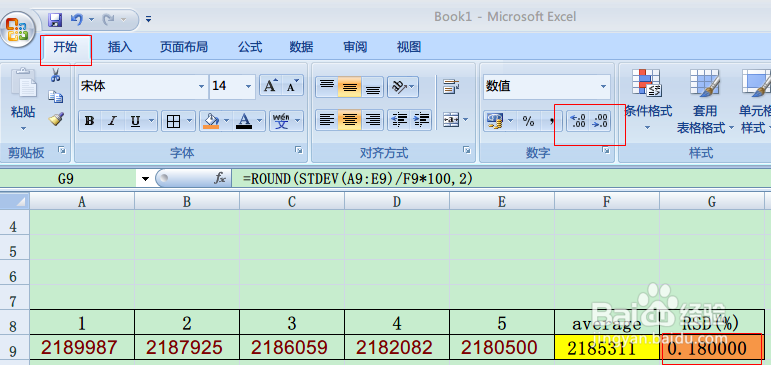Align text to the vertical middle
The image size is (771, 365).
coord(350,87)
